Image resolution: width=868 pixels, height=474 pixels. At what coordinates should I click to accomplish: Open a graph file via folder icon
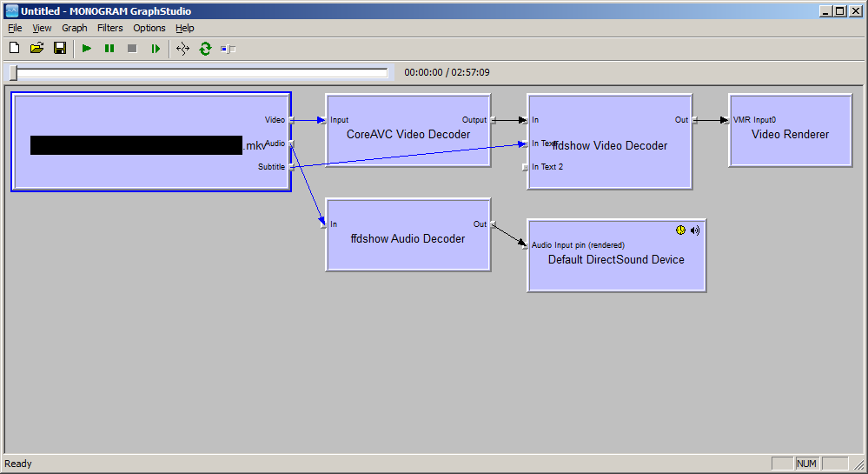click(36, 49)
